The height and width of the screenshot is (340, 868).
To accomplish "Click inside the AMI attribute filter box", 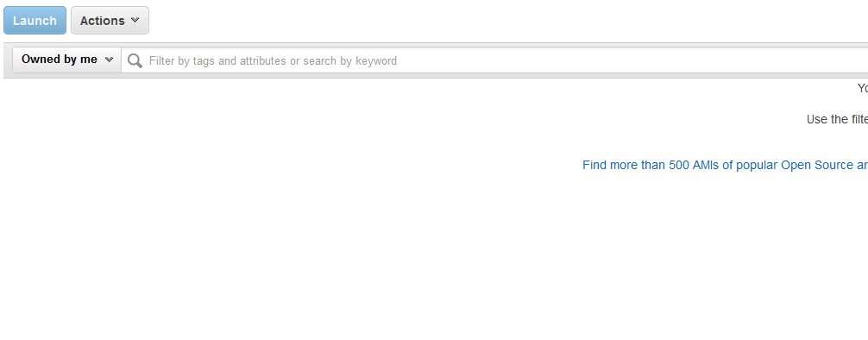I will click(x=494, y=60).
